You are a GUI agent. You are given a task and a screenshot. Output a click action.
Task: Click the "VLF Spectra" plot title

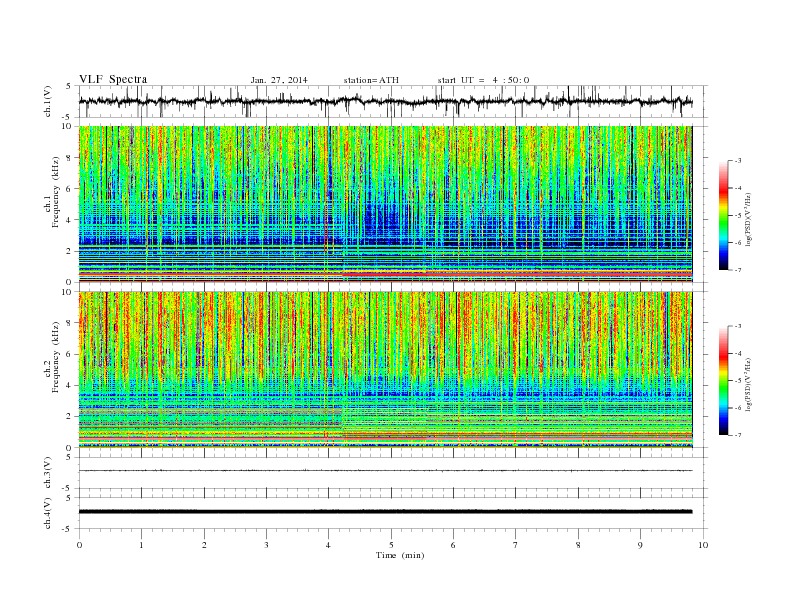click(x=113, y=79)
